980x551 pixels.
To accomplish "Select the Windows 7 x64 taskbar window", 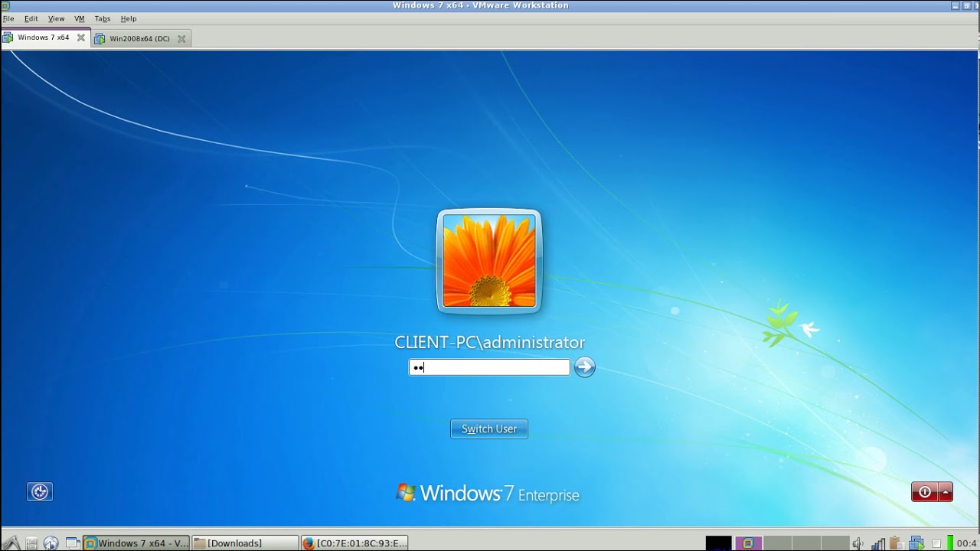I will coord(136,543).
